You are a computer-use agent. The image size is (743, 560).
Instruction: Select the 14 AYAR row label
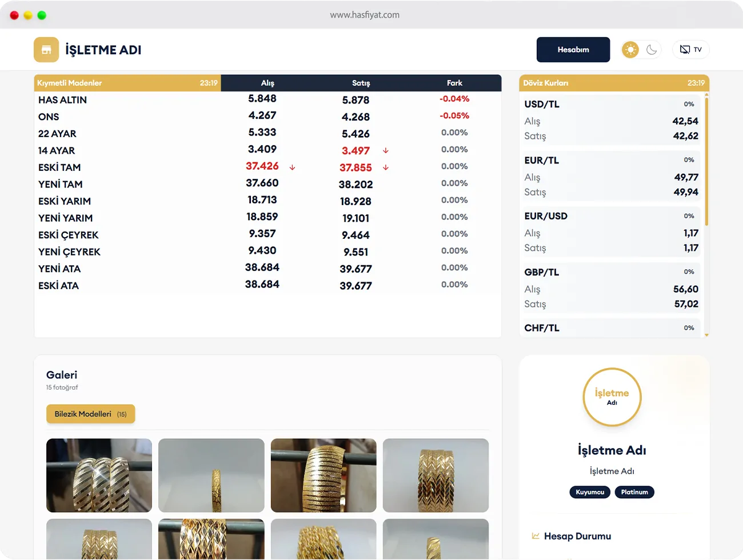click(57, 150)
